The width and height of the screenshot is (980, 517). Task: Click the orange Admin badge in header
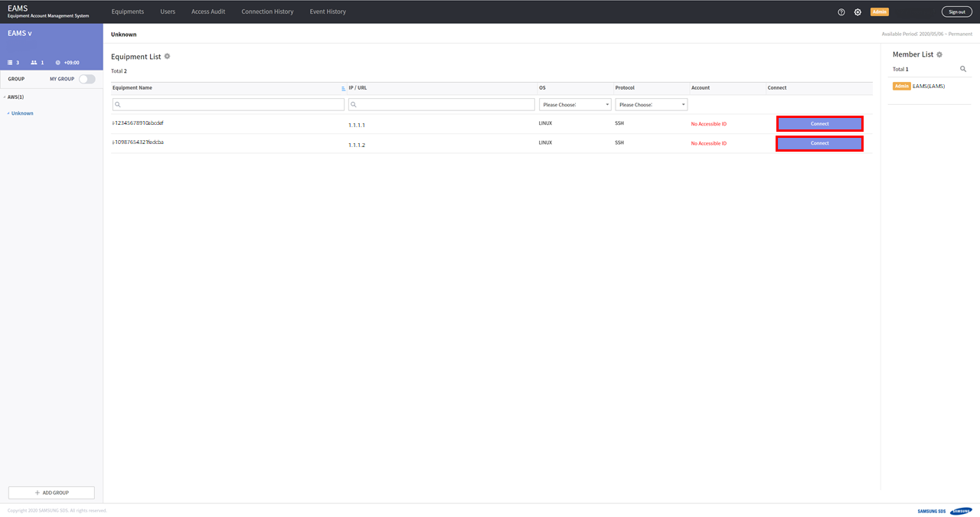pos(880,12)
